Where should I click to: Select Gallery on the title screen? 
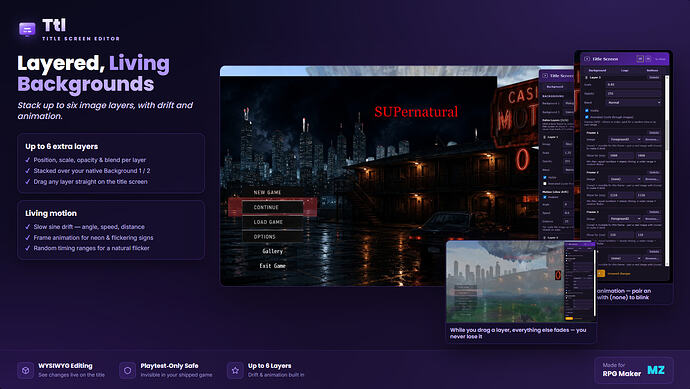point(272,251)
